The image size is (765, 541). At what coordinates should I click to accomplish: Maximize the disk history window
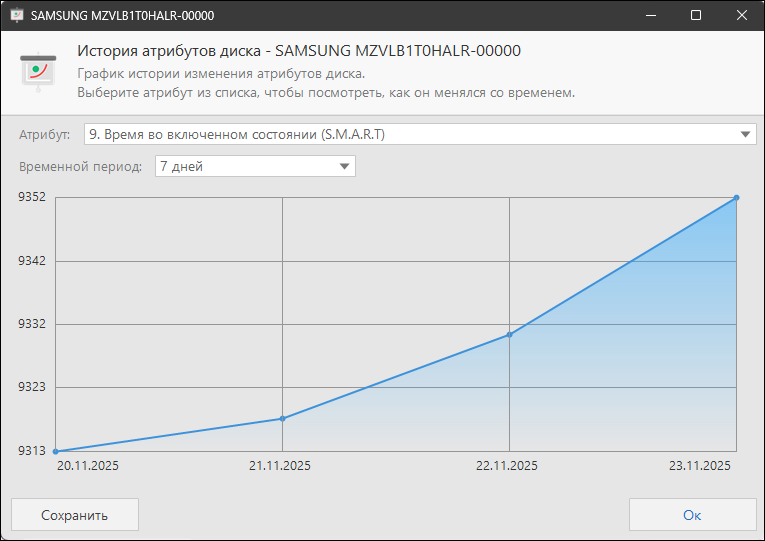(x=696, y=16)
